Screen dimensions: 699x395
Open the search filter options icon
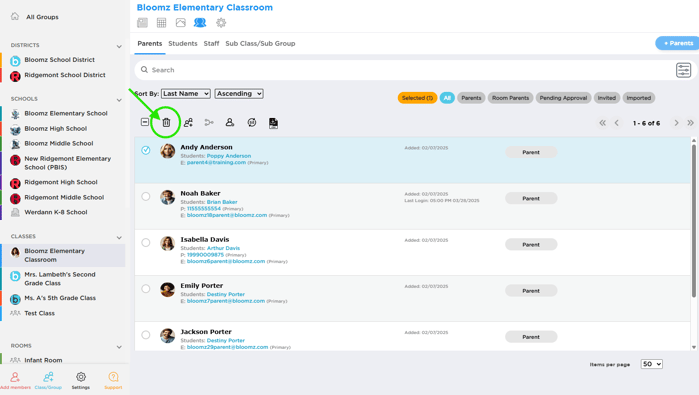coord(683,70)
